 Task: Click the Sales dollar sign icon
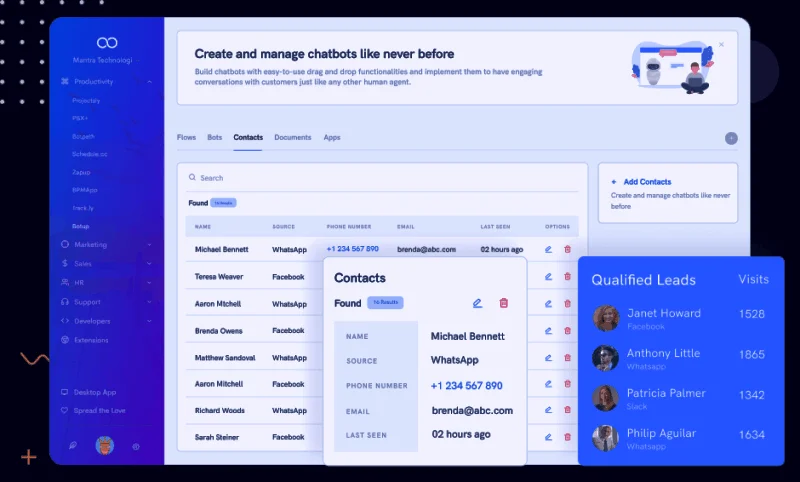(x=65, y=263)
